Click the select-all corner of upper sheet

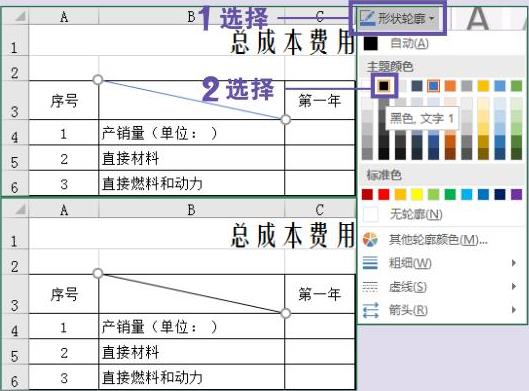16,16
